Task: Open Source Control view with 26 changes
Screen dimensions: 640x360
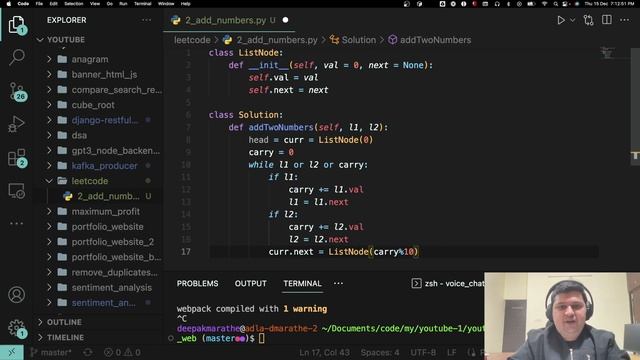Action: click(17, 91)
